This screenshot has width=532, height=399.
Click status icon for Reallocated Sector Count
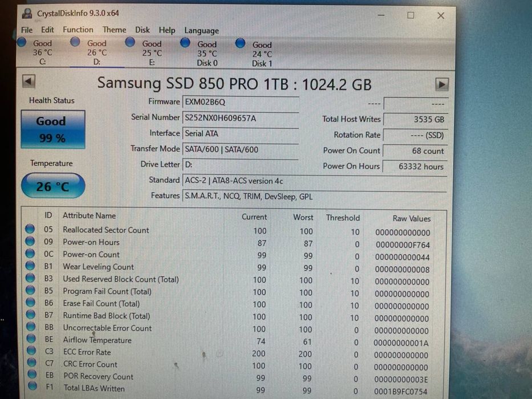tap(30, 229)
